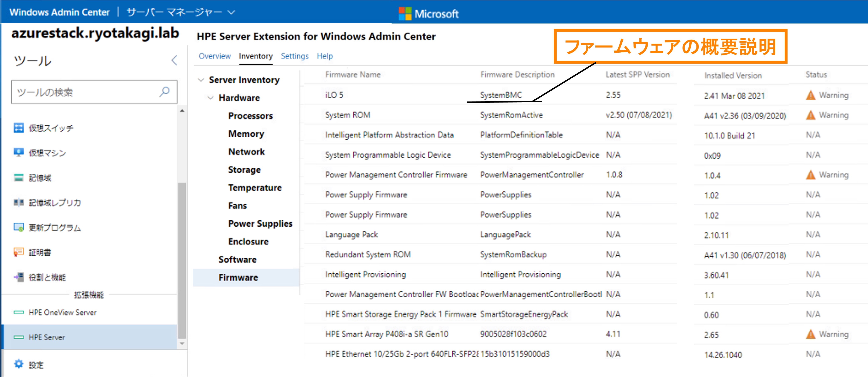
Task: Switch to the Overview tab
Action: click(x=215, y=56)
